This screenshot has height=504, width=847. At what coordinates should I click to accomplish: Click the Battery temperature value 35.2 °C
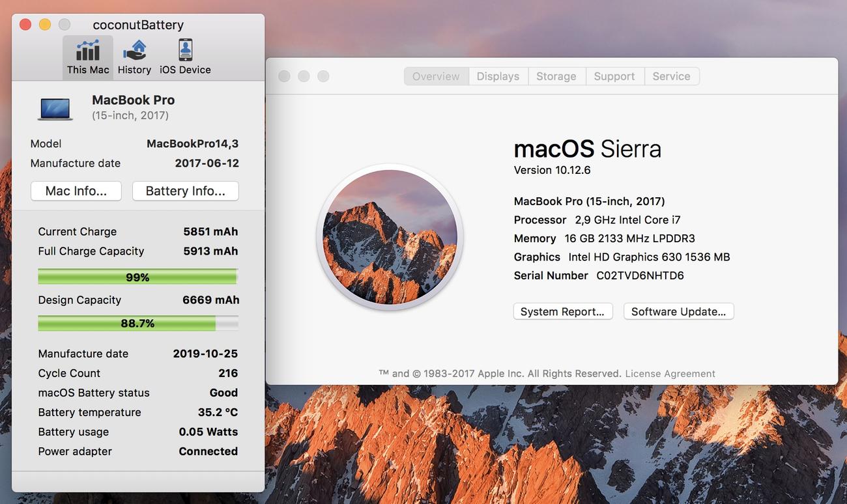coord(218,412)
